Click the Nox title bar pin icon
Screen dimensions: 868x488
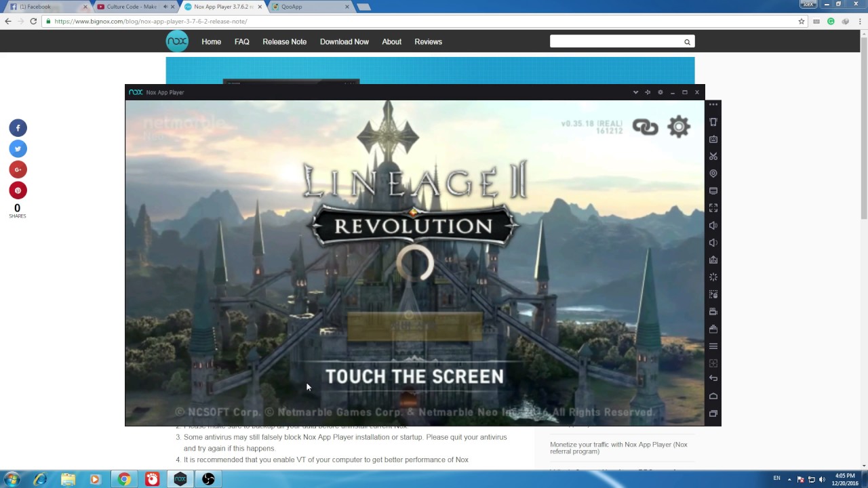point(648,92)
